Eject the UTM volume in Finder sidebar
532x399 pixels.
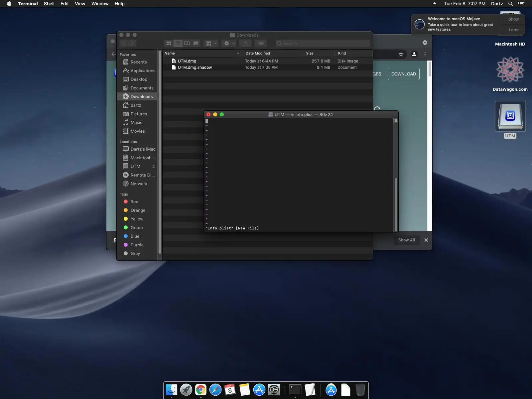tap(154, 166)
